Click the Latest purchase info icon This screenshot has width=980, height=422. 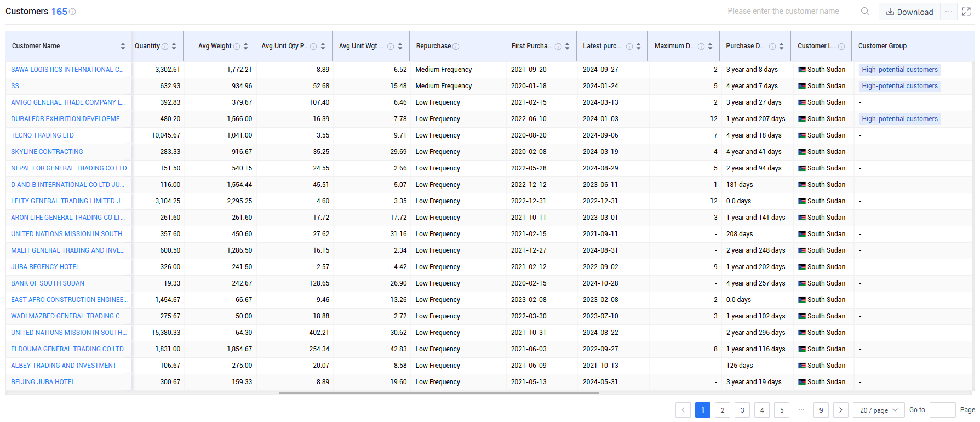click(x=629, y=47)
